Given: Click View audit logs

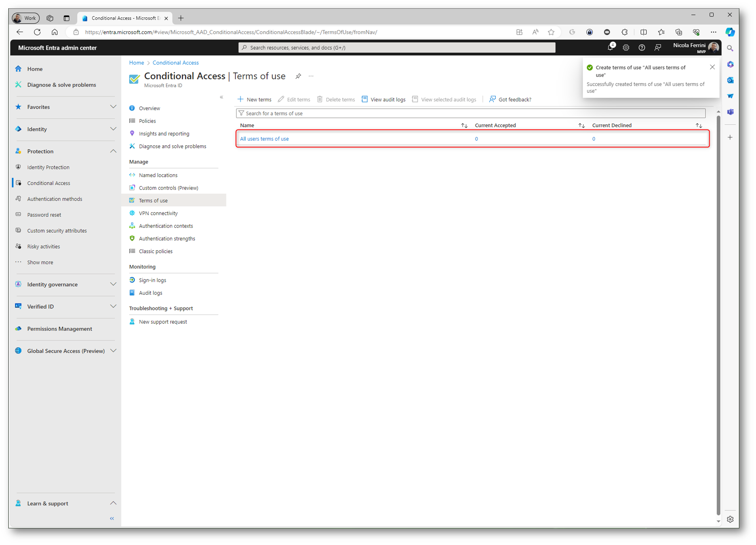Looking at the screenshot, I should pos(383,99).
